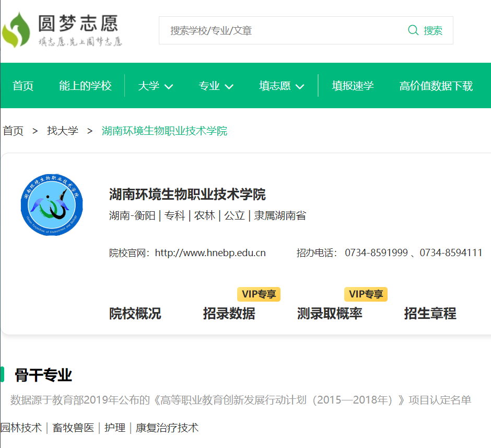Switch to the 招录数据 tab
The height and width of the screenshot is (448, 491).
(229, 313)
